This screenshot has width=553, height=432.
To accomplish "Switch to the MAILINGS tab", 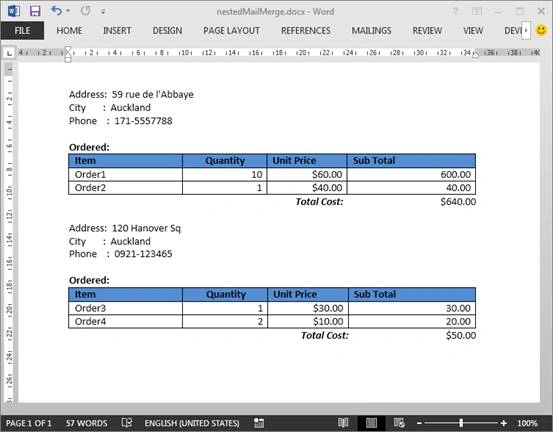I will click(x=371, y=31).
